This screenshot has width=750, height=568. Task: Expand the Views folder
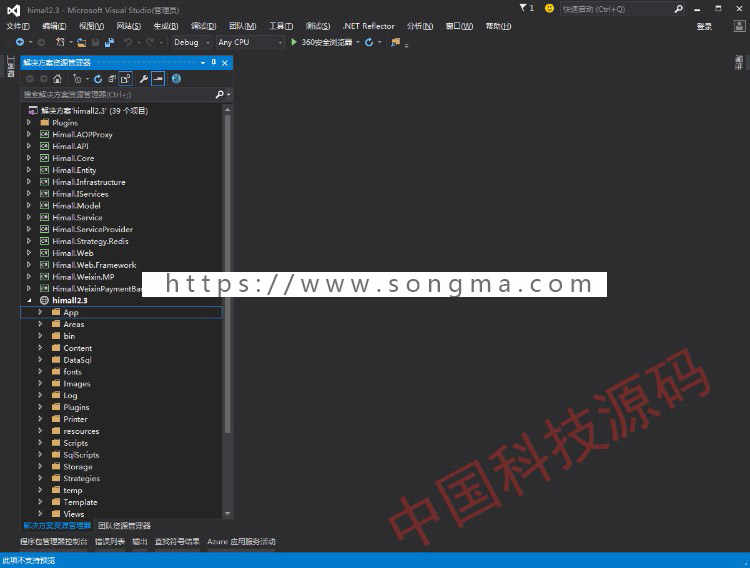click(40, 513)
